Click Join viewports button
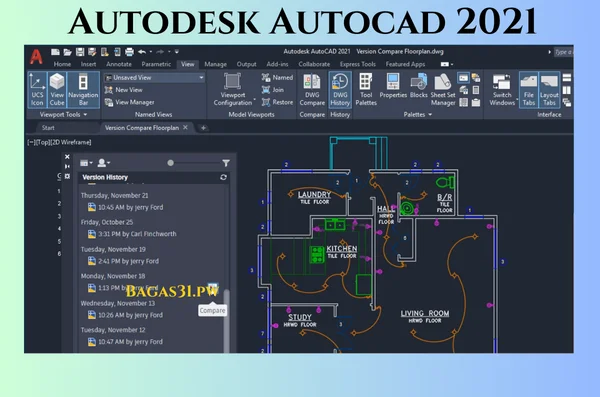 (x=273, y=90)
